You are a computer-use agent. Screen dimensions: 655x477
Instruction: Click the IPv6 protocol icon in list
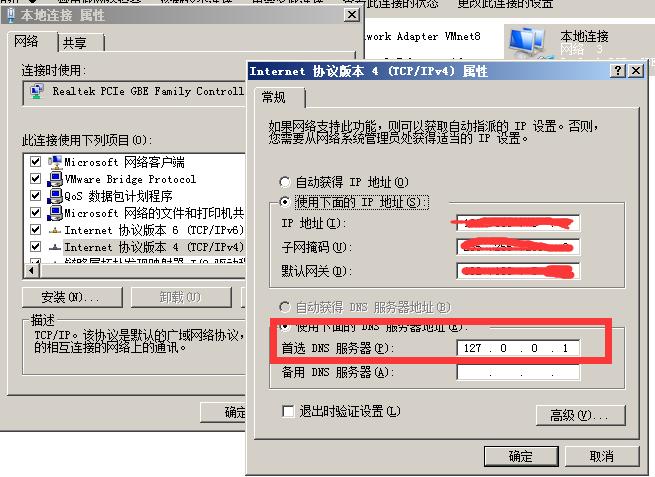tap(55, 230)
